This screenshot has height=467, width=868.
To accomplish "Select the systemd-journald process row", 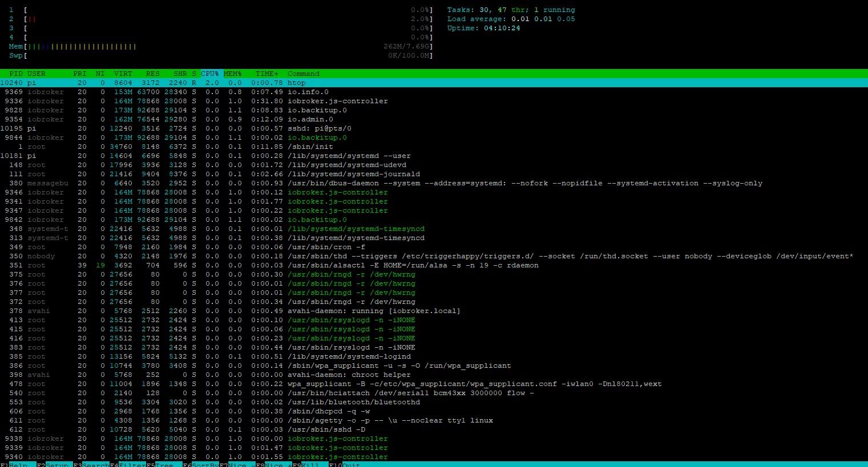I will coord(434,174).
